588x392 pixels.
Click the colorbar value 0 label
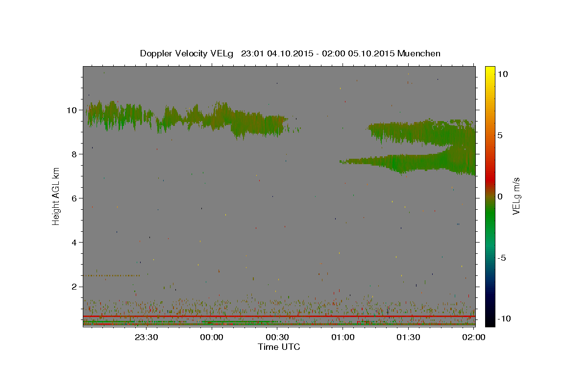tap(500, 196)
